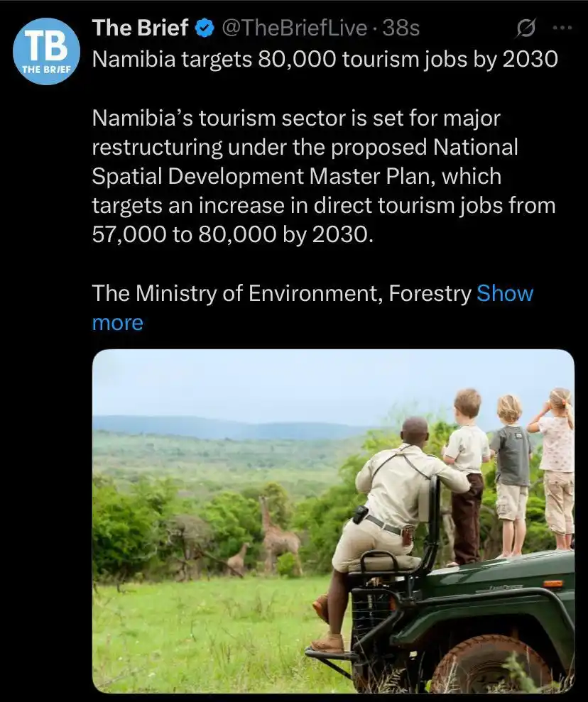588x702 pixels.
Task: Click the 38s post timestamp
Action: [401, 28]
